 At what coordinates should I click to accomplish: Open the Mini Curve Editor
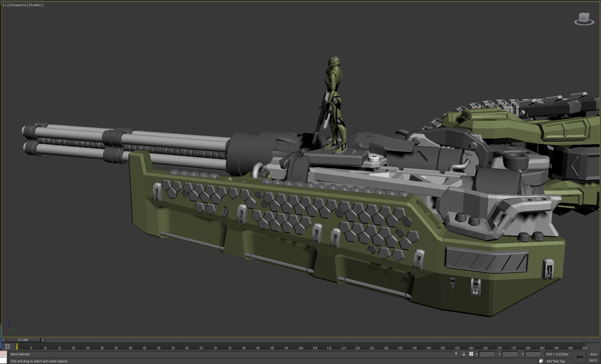click(8, 346)
